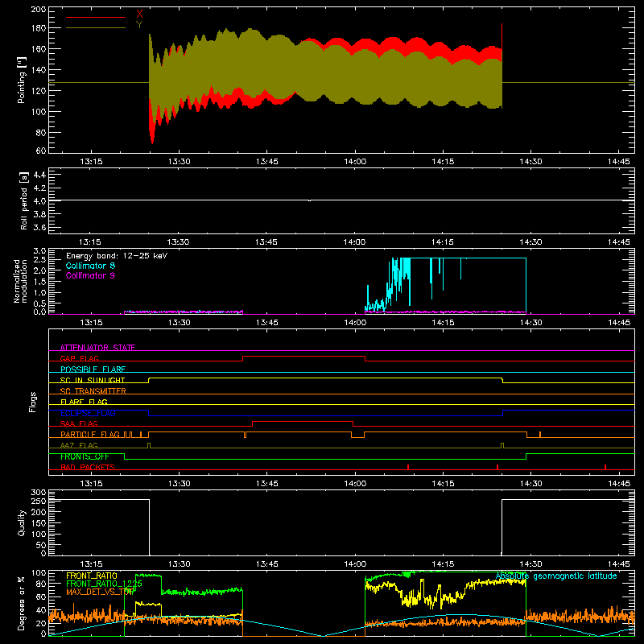Click '14:45' time label under modulation plot

pos(618,323)
